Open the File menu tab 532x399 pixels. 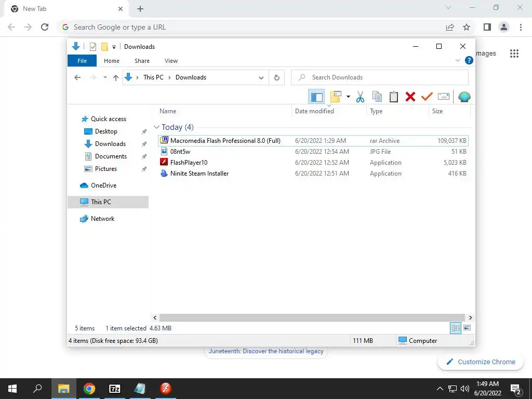pos(82,61)
